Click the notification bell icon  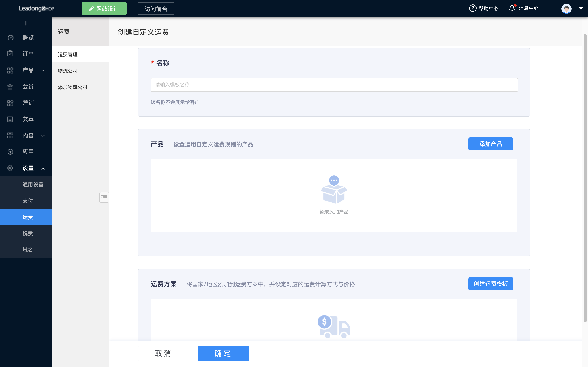point(512,8)
